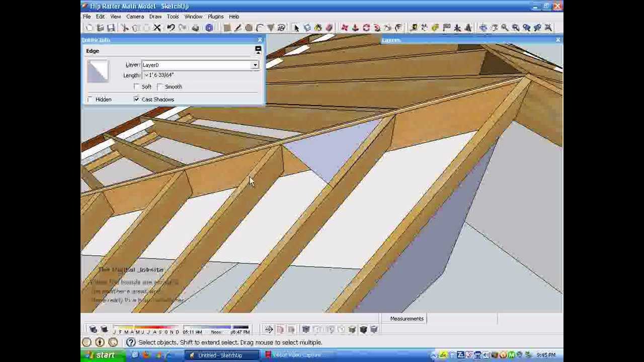The width and height of the screenshot is (644, 362).
Task: Select the Axes tool
Action: 457,28
